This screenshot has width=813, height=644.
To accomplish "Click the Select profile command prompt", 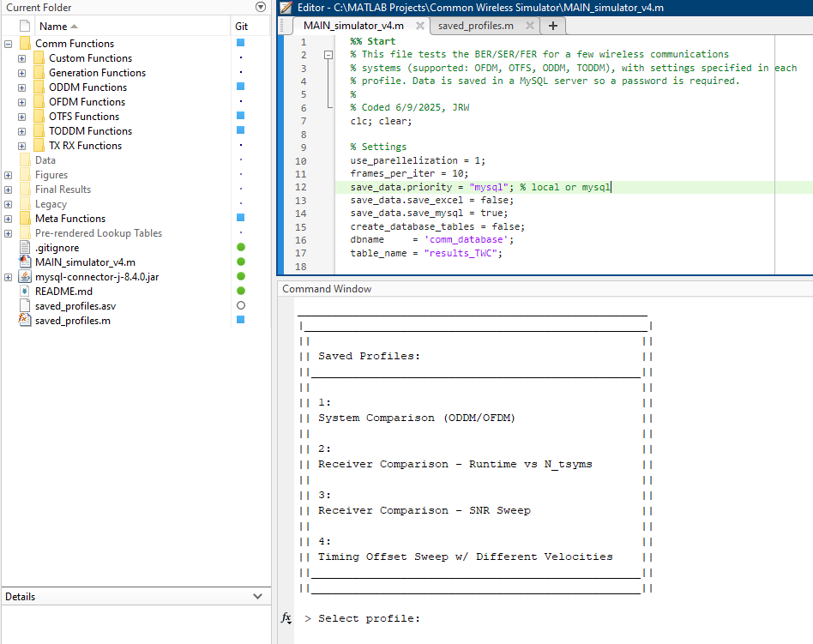I will coord(369,618).
